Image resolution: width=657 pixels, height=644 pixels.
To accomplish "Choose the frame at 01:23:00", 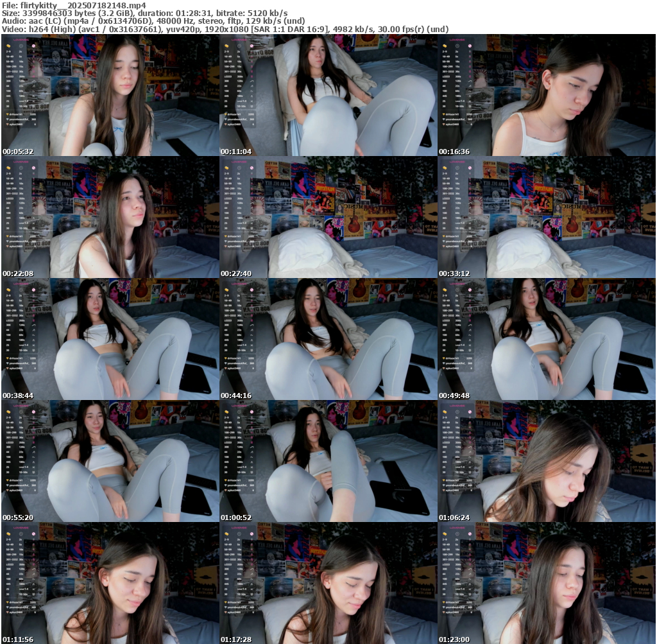I will point(547,583).
